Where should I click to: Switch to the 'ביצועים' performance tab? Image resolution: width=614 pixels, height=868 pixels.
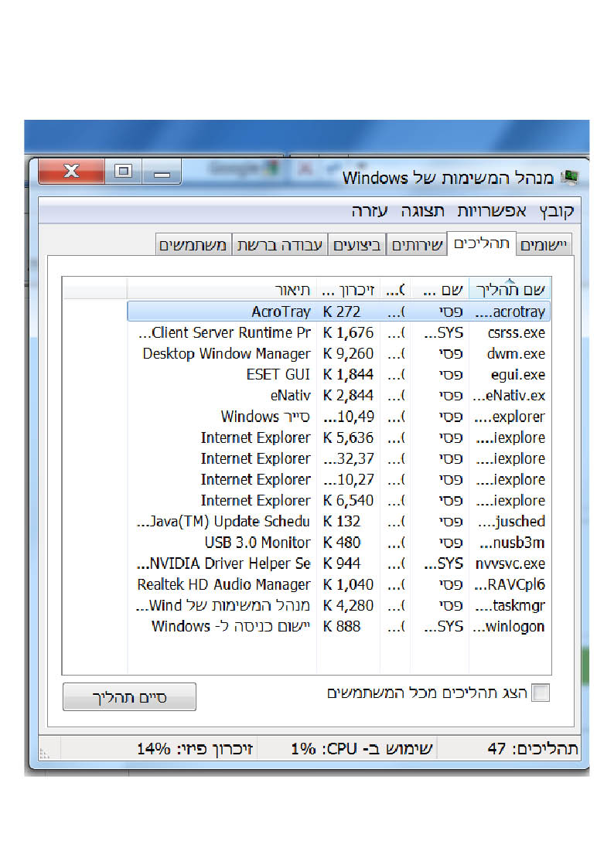click(x=357, y=245)
